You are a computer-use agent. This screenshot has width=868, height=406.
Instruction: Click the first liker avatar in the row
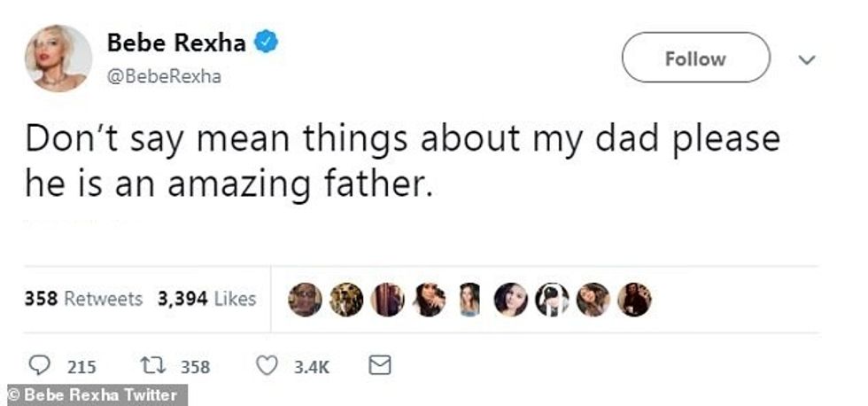click(x=305, y=301)
